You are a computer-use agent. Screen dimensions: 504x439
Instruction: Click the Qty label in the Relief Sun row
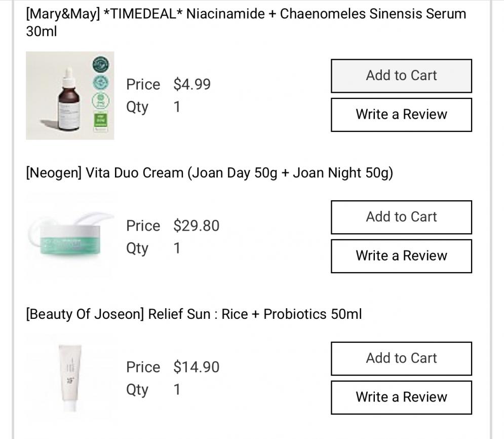(137, 390)
